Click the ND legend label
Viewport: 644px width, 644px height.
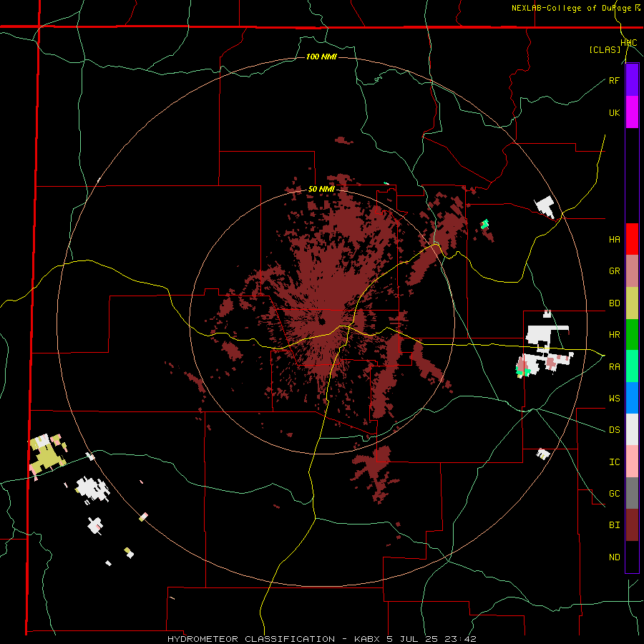tap(614, 557)
